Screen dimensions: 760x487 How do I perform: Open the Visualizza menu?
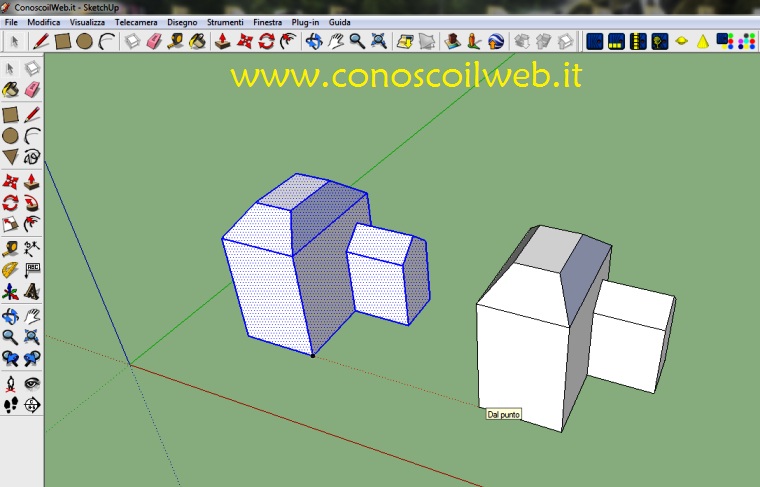coord(87,22)
